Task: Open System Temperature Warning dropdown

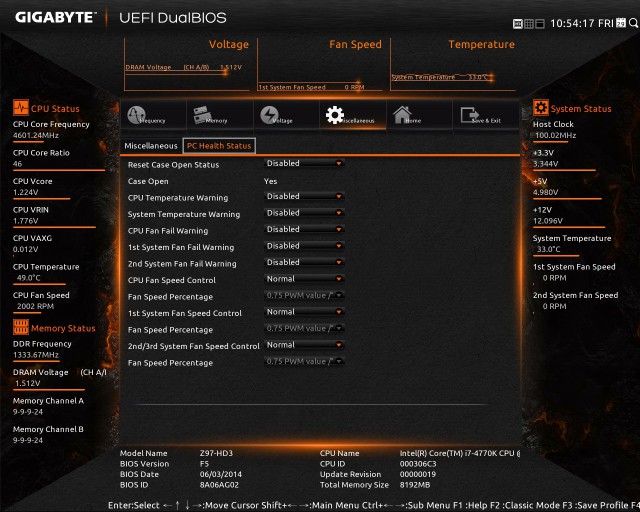Action: [304, 213]
